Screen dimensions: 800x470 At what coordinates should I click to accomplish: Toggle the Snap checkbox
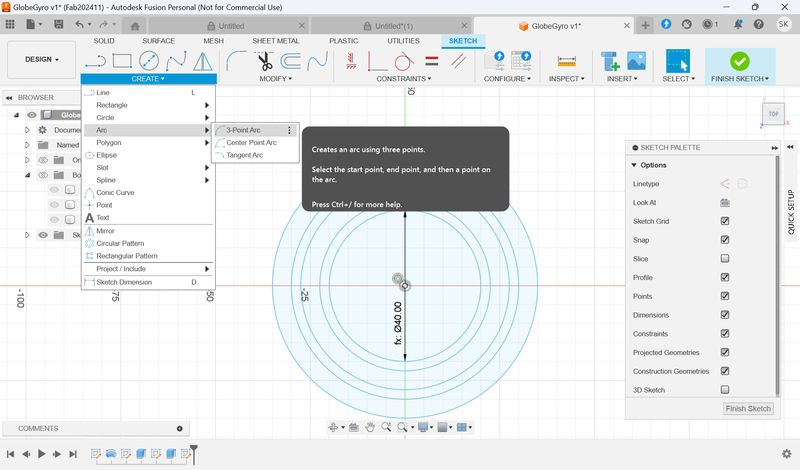pos(724,240)
